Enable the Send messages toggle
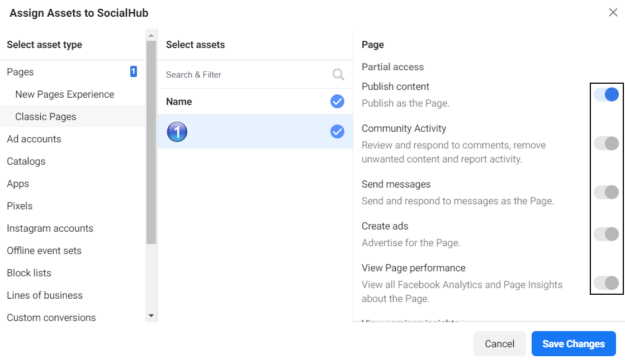The height and width of the screenshot is (364, 625). 606,193
